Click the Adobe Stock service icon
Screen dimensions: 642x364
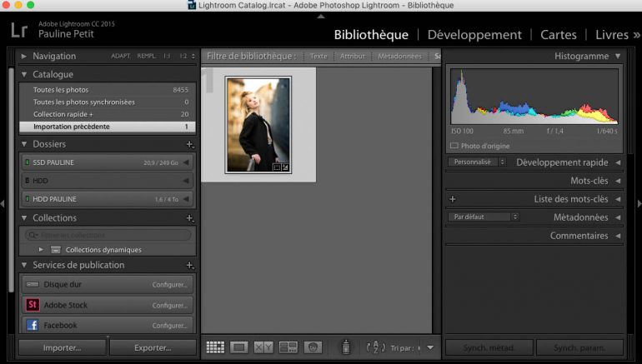31,306
